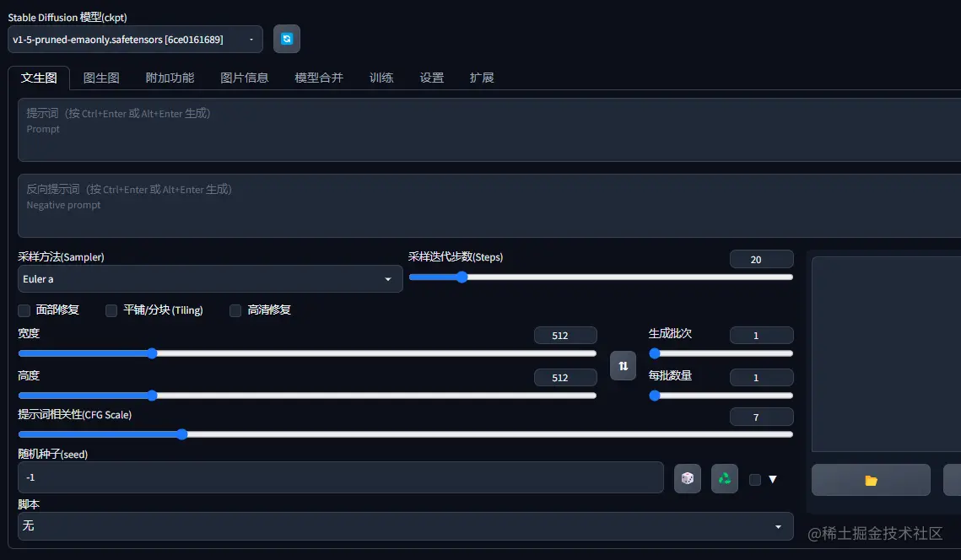Screen dimensions: 961x560
Task: Switch to the 图生图 tab
Action: [101, 78]
